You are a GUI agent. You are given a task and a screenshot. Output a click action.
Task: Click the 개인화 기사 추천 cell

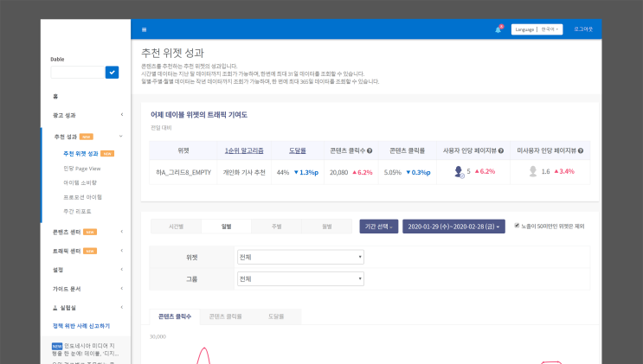coord(244,173)
